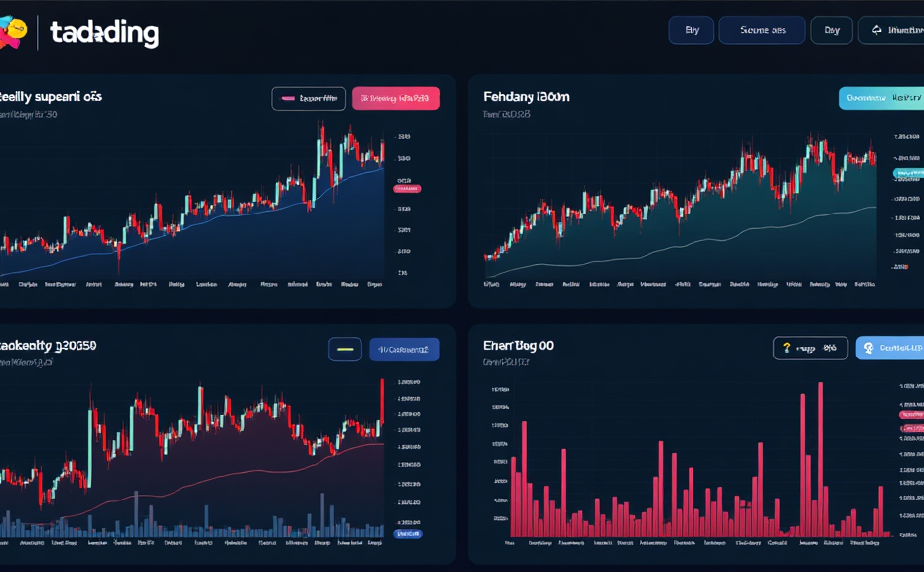924x572 pixels.
Task: Open the 'Day' timeframe selector in header
Action: click(x=832, y=30)
